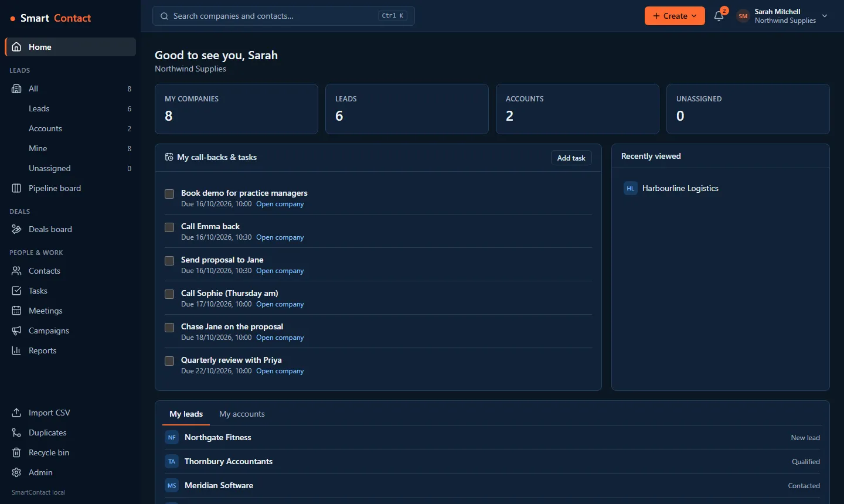This screenshot has width=844, height=504.
Task: Open Thornbury Accountants lead row
Action: coord(492,461)
